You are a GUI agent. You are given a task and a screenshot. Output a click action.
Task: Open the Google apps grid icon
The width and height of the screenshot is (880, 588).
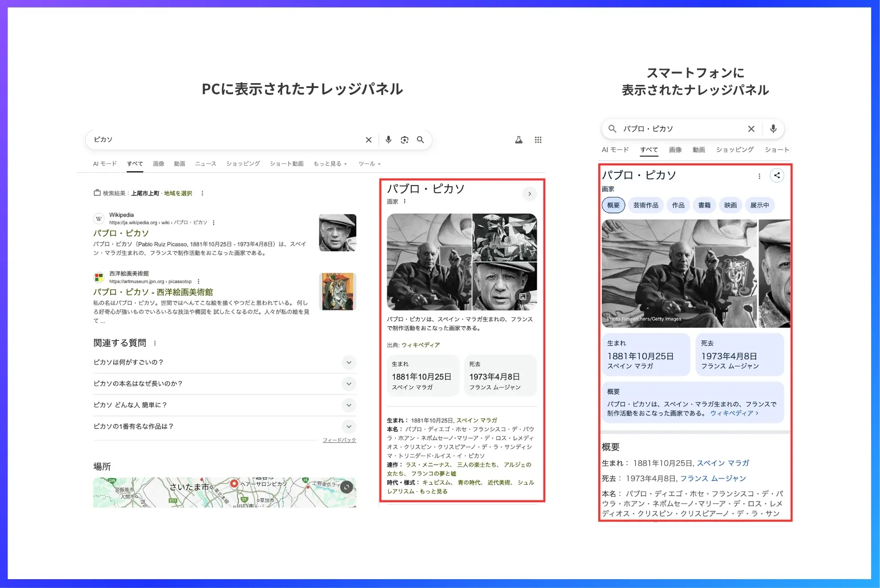point(538,139)
